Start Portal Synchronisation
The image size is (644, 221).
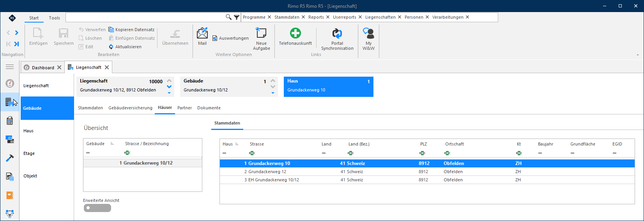[x=337, y=39]
